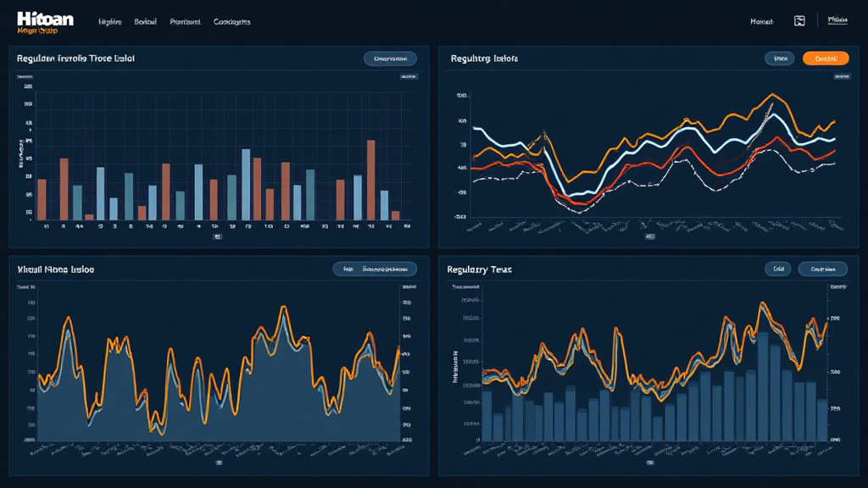The image size is (868, 488).
Task: Click the x-axis label tag below the bar chart
Action: (x=218, y=238)
